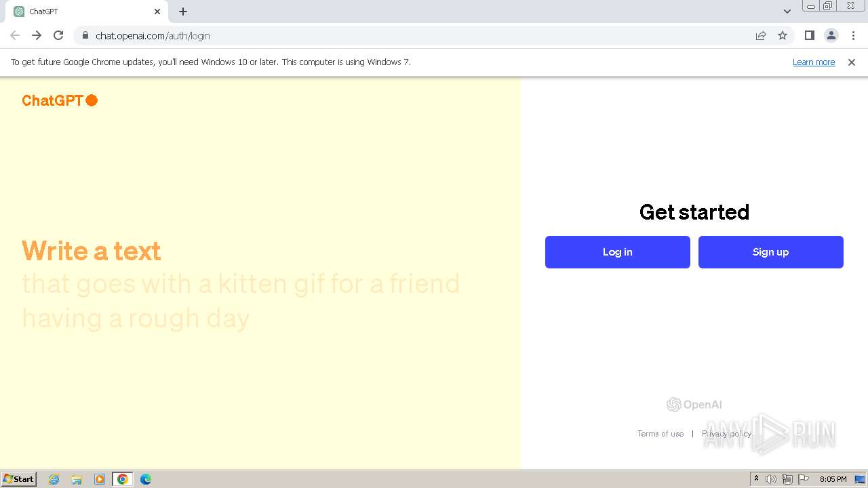
Task: Close the ChatGPT tab
Action: coord(157,12)
